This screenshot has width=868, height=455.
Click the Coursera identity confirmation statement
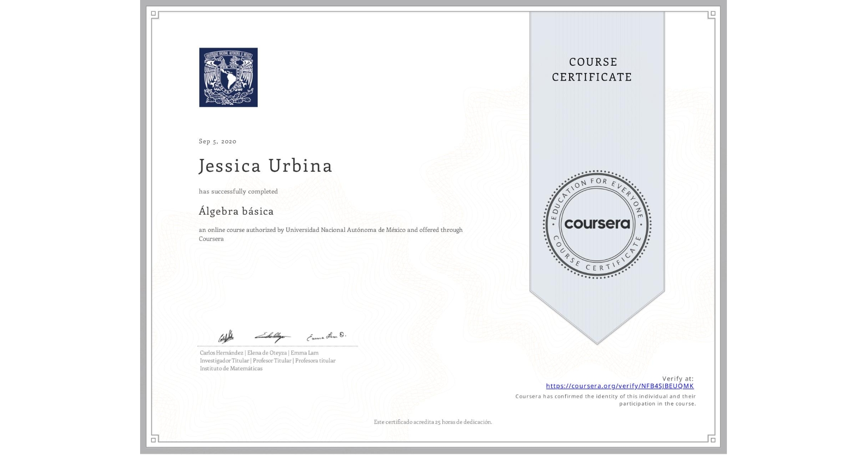pyautogui.click(x=606, y=400)
